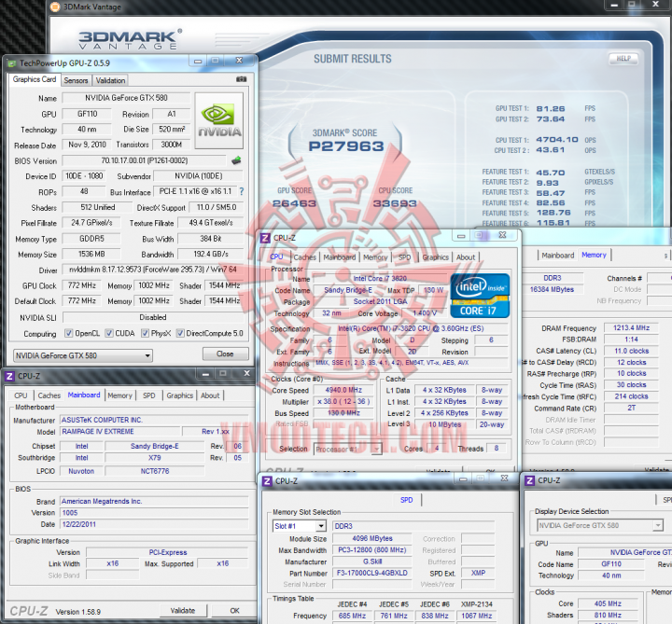Select the About tab in processor CPU-Z window
The image size is (672, 624).
point(466,257)
